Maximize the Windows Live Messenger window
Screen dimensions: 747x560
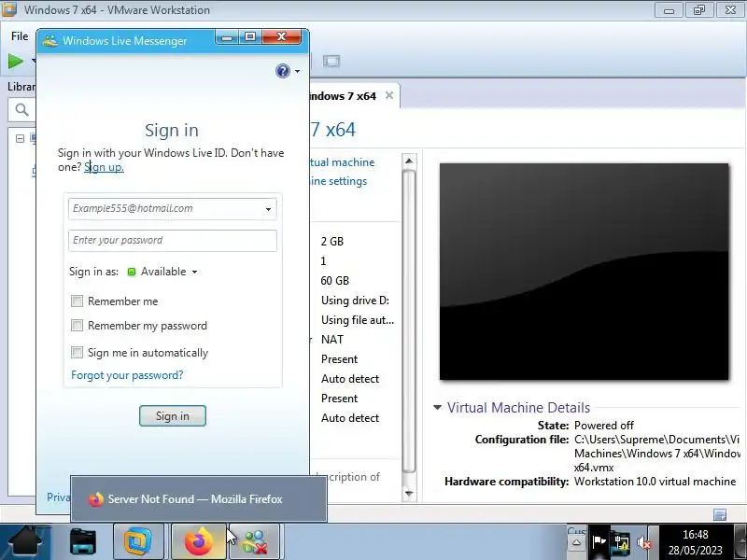(x=250, y=37)
